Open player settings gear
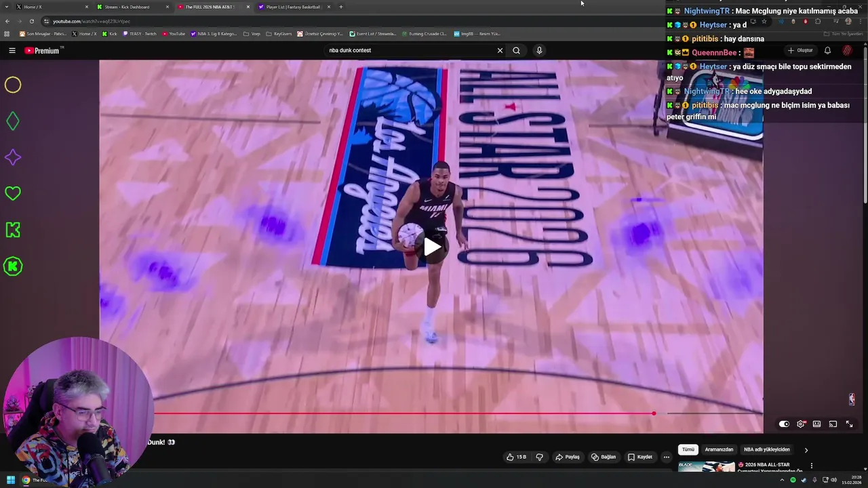Screen dimensions: 868x488 [801, 424]
